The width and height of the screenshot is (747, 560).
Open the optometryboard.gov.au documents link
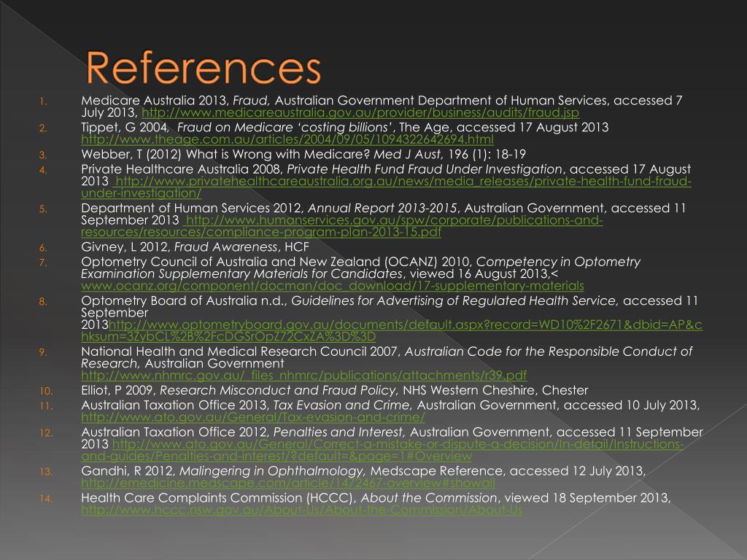tap(392, 330)
